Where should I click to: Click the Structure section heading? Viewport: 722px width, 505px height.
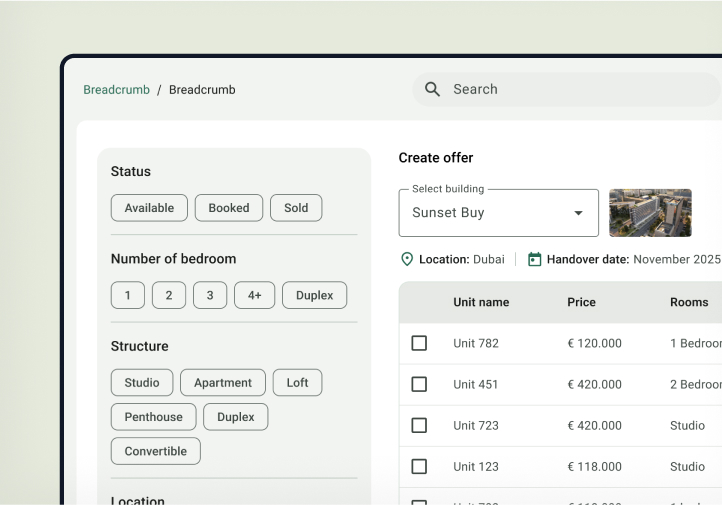click(140, 346)
